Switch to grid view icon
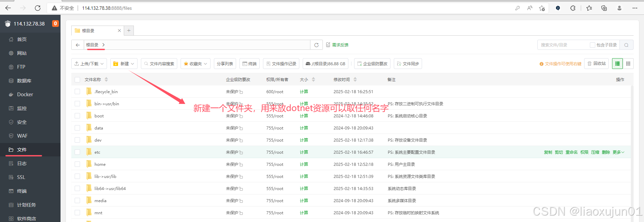This screenshot has width=644, height=222. point(628,64)
